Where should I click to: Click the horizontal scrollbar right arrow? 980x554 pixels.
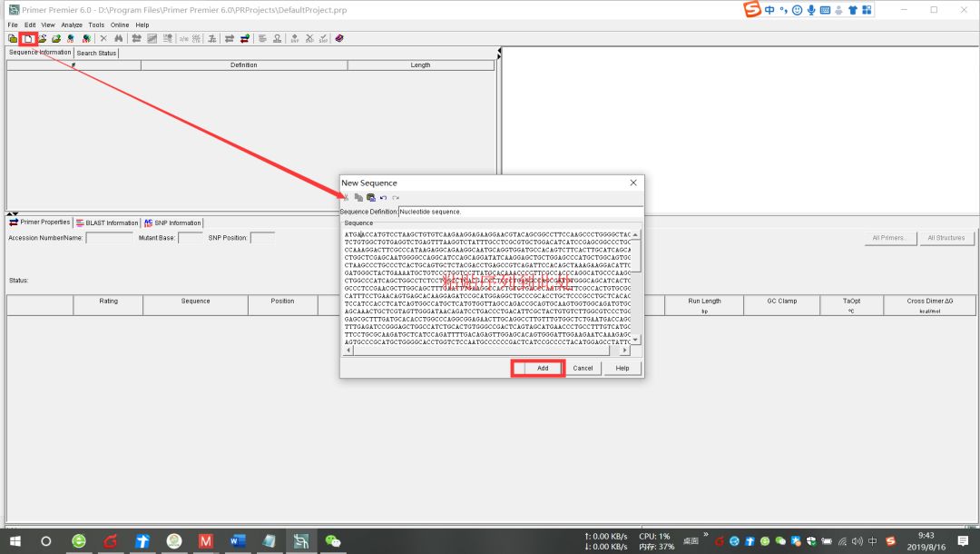tap(624, 351)
